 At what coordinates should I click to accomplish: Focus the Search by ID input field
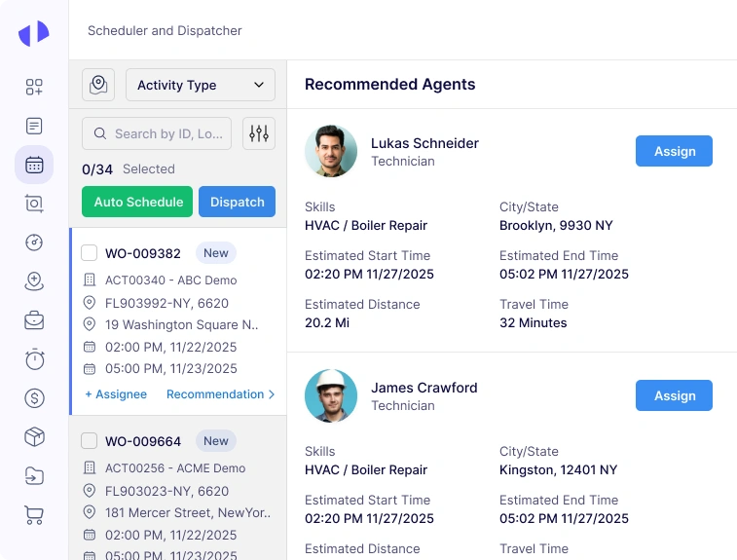coord(167,133)
